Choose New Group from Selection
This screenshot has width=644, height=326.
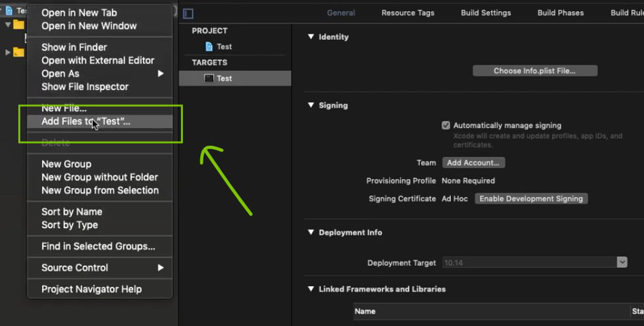pyautogui.click(x=100, y=191)
